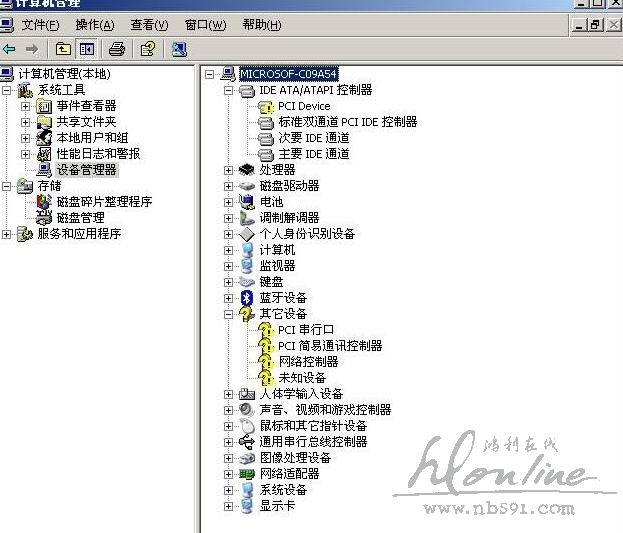Click the Back arrow toolbar button
The height and width of the screenshot is (533, 623).
[9, 49]
